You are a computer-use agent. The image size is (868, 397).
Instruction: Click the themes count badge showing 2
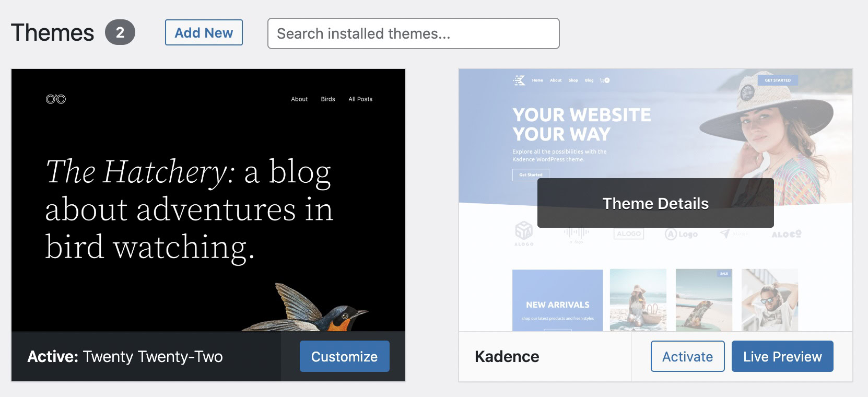coord(120,32)
